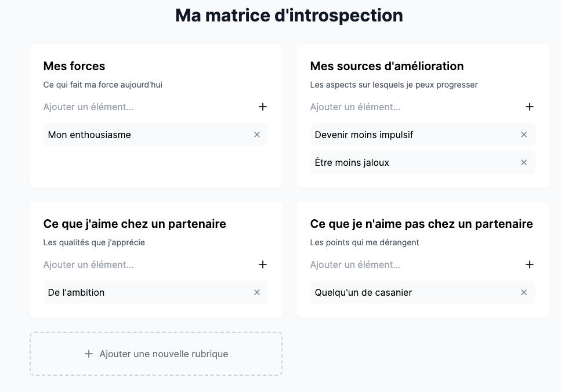The width and height of the screenshot is (561, 392).
Task: Select the "Mon enthousiasme" list item text
Action: 89,135
